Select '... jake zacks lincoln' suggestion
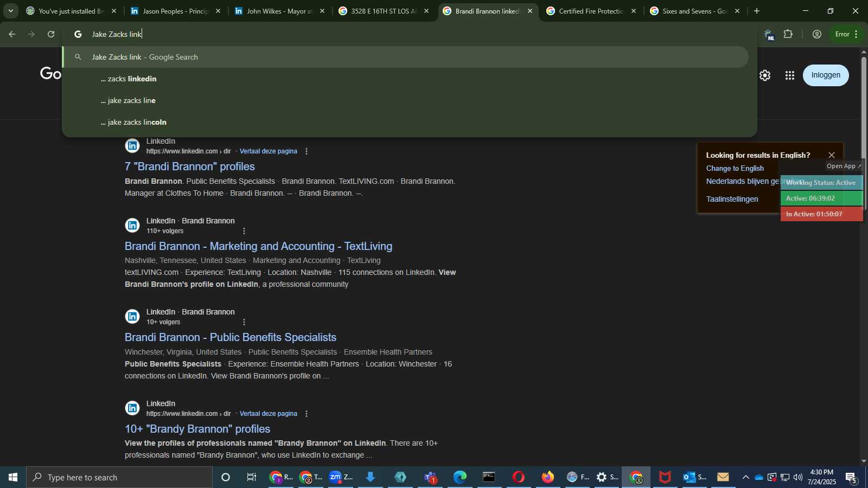Screen dimensions: 868x488 click(x=406, y=122)
